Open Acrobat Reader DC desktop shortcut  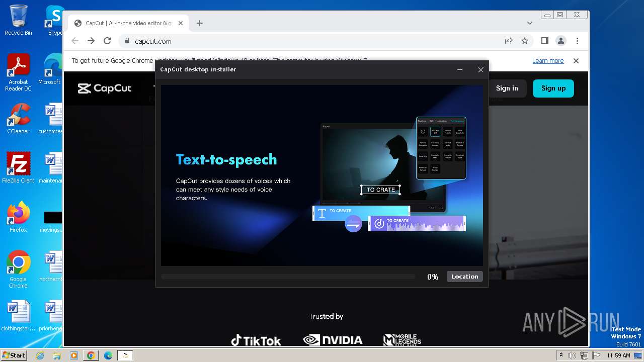[x=18, y=72]
